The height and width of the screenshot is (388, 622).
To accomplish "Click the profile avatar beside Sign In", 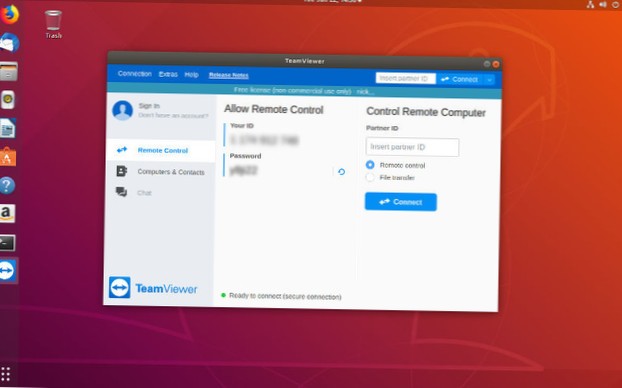I will [x=123, y=110].
